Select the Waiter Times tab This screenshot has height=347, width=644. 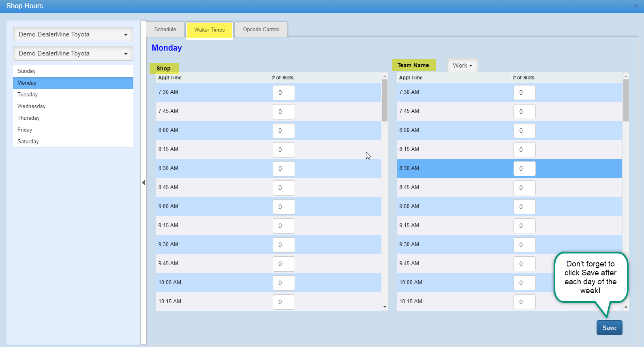209,30
